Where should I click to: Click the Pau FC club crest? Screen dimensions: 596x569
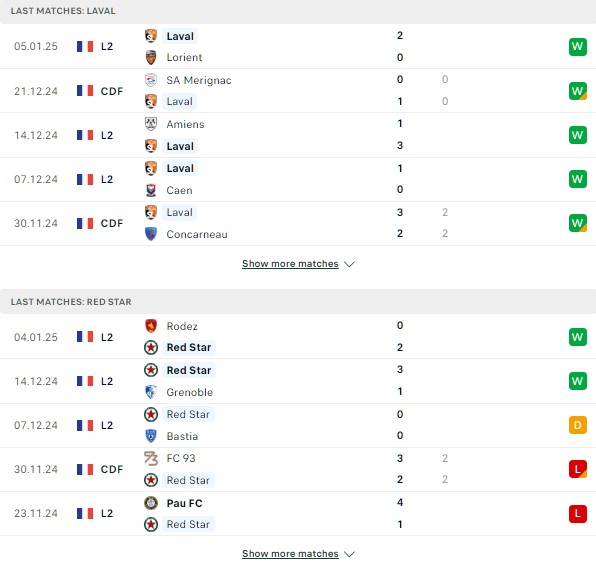[151, 503]
